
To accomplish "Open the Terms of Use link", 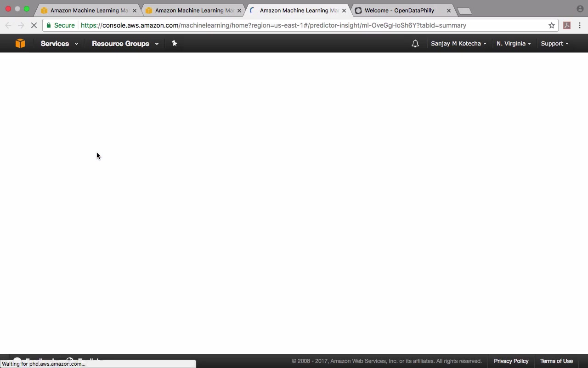I will 556,361.
